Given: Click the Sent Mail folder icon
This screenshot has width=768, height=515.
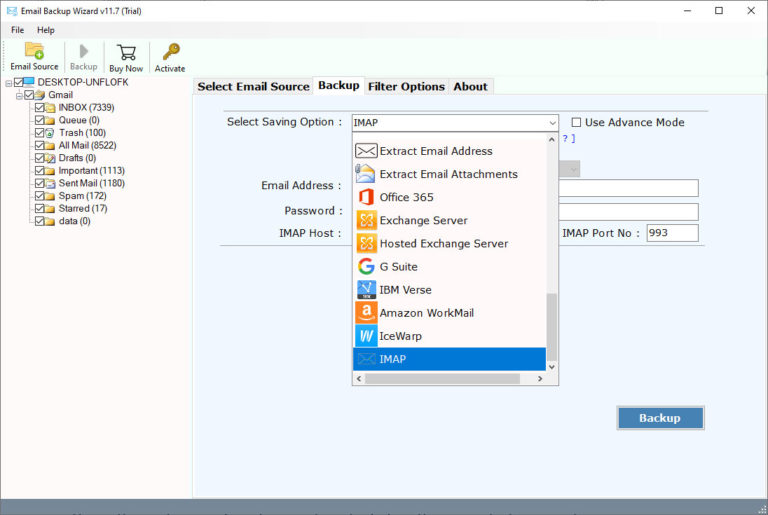Looking at the screenshot, I should (x=50, y=183).
